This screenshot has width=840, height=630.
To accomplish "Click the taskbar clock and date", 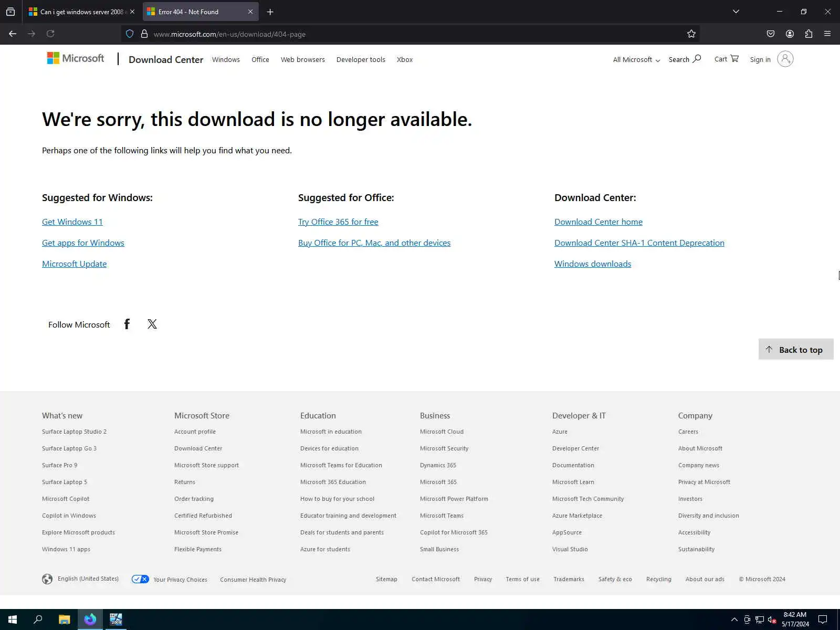I will point(795,619).
